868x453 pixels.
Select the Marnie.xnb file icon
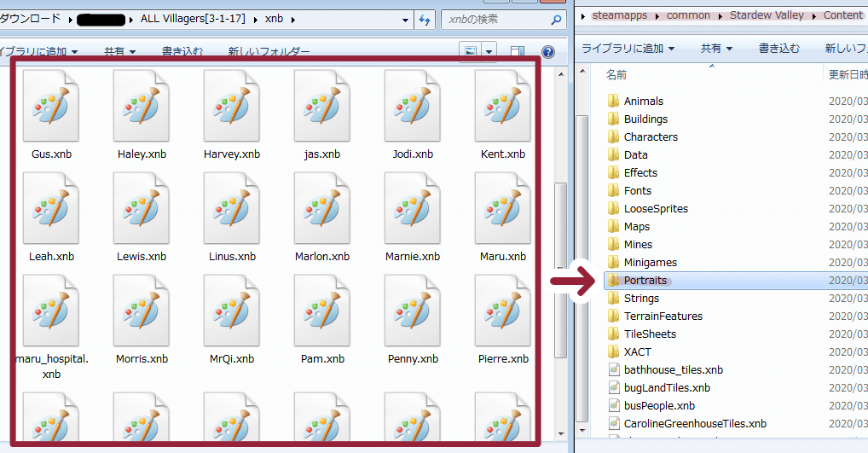click(x=413, y=208)
